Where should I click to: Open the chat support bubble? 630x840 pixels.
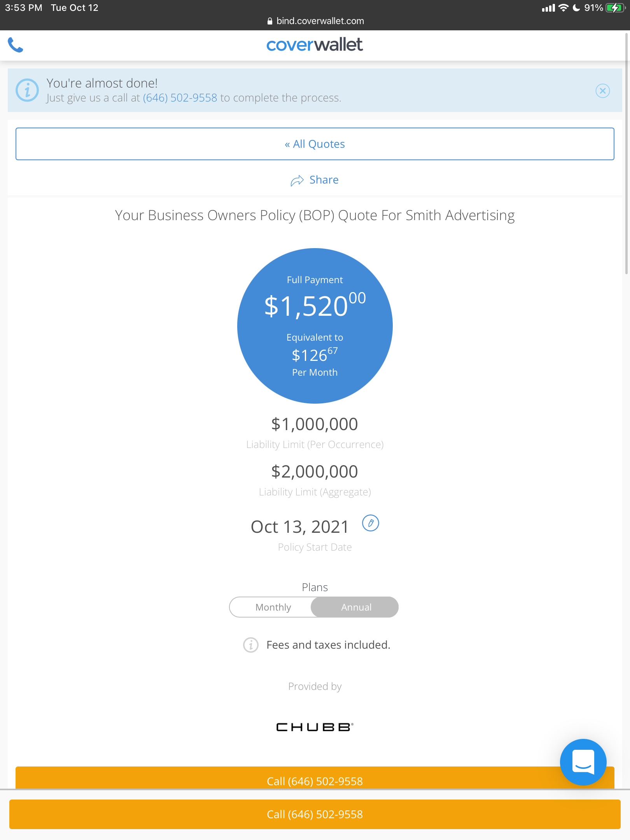click(583, 762)
